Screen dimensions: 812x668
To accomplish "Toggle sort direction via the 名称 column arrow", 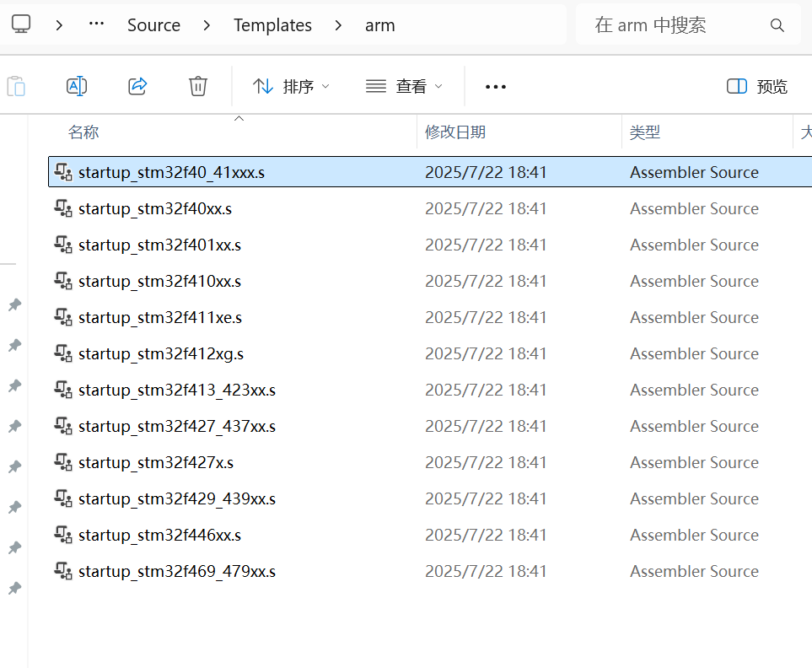I will pyautogui.click(x=239, y=119).
